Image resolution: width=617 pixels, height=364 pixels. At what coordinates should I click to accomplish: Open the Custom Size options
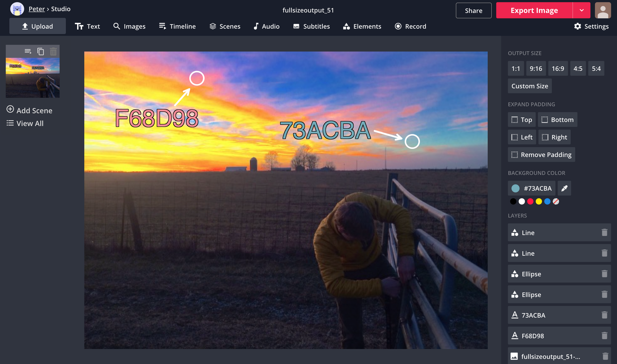(x=529, y=86)
